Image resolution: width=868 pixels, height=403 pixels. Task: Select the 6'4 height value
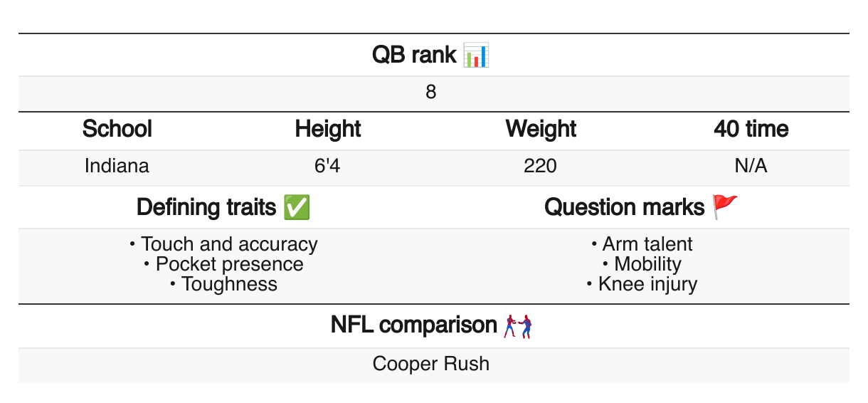[x=328, y=167]
